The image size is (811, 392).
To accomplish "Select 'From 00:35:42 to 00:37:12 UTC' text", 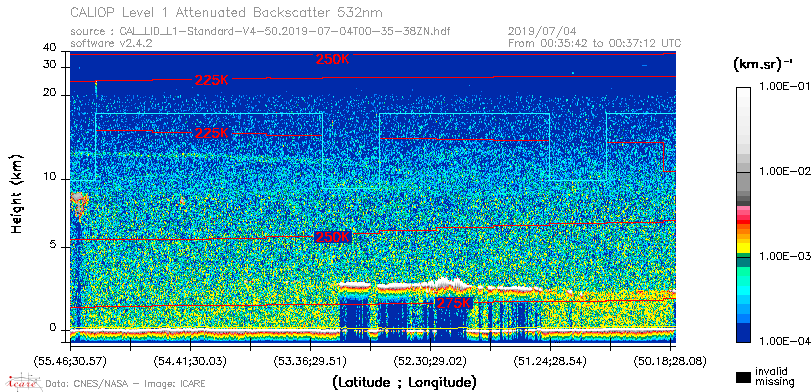I will coord(595,43).
